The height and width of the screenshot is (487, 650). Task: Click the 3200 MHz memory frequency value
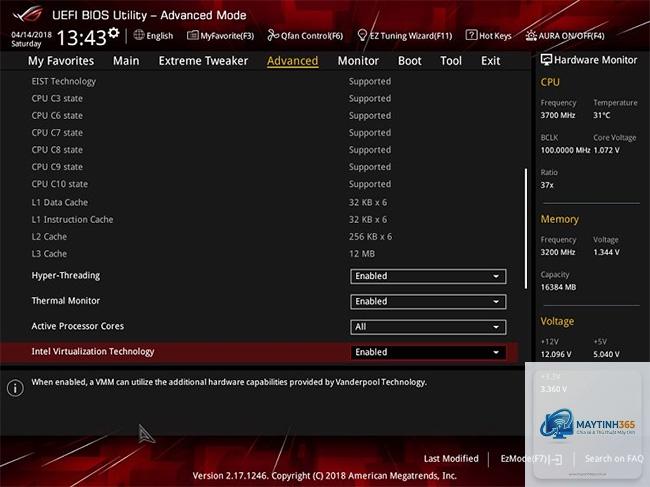click(558, 252)
